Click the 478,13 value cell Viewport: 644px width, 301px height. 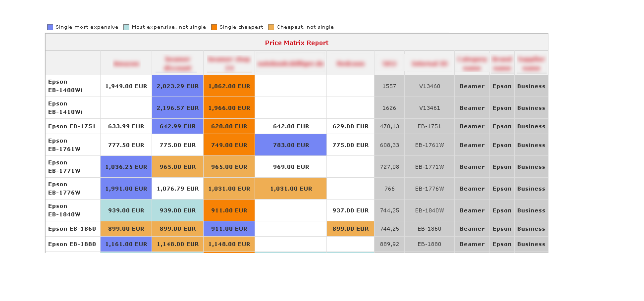click(x=389, y=126)
